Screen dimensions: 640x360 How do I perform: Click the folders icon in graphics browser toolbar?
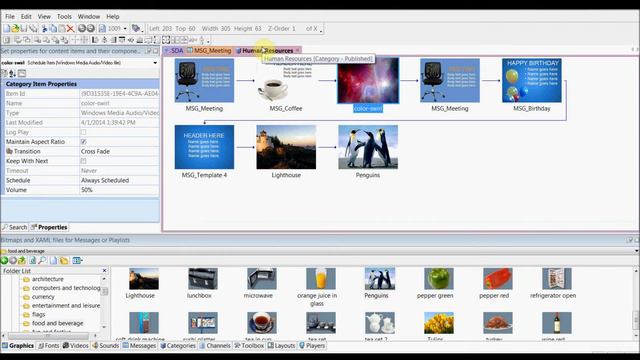[64, 260]
